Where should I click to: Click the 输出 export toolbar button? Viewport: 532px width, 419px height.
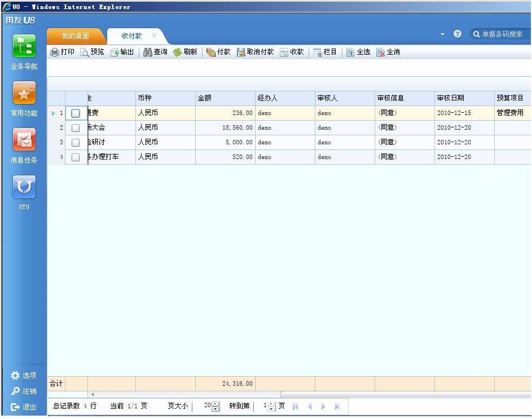coord(122,52)
